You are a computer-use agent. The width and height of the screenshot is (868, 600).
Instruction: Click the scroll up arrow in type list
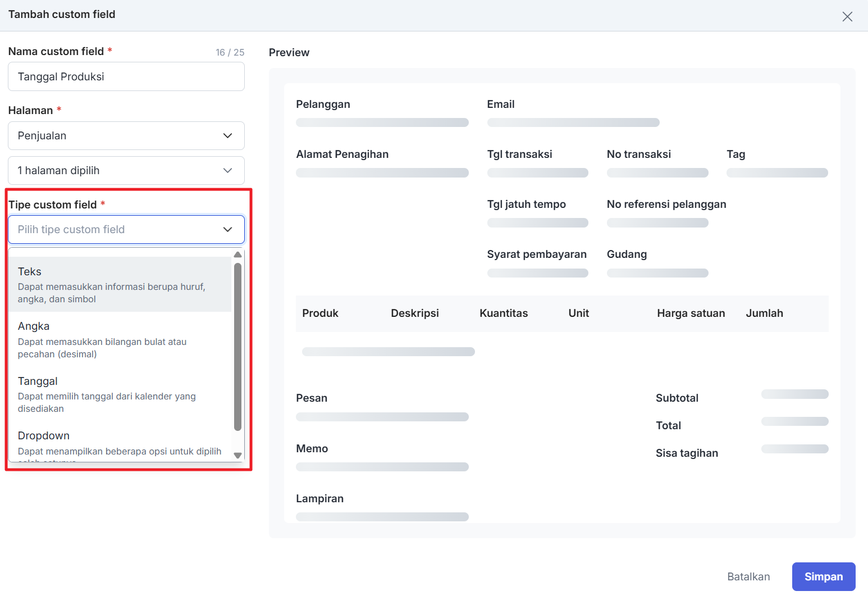[237, 254]
